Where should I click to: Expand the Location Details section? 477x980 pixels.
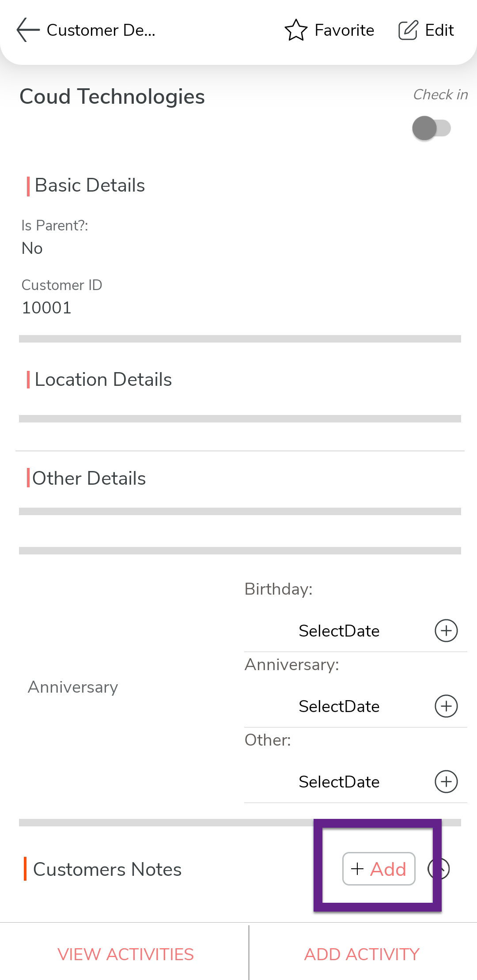pos(103,380)
